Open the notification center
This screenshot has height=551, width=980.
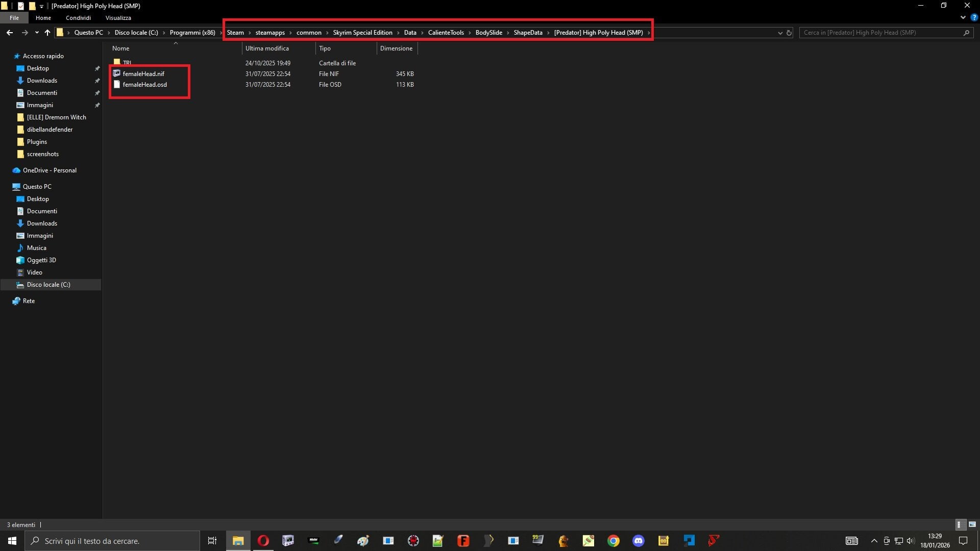point(963,541)
